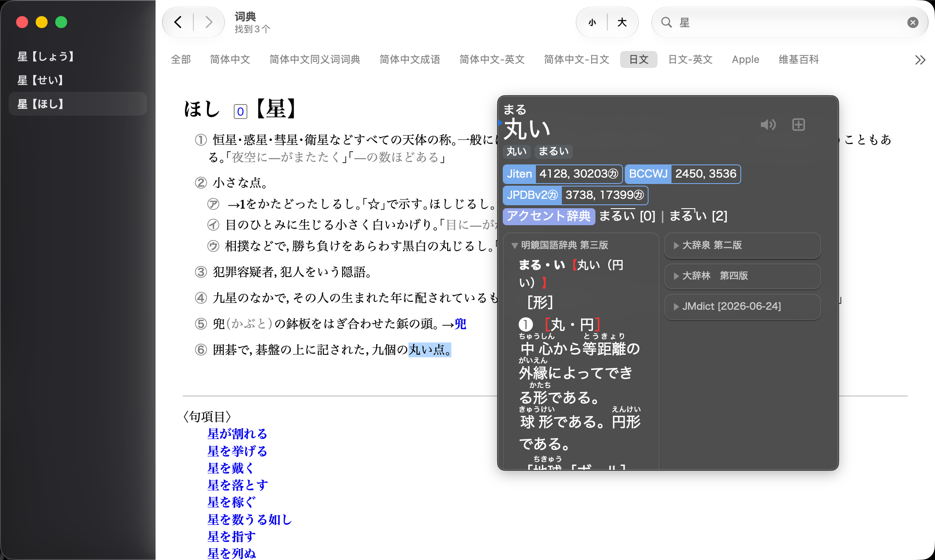This screenshot has height=560, width=935.
Task: Select the 日文 tab
Action: point(638,59)
